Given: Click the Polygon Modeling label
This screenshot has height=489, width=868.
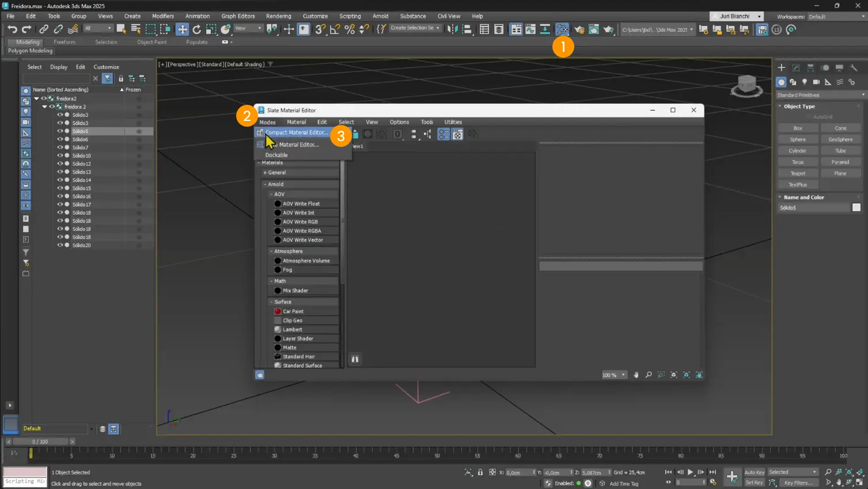Looking at the screenshot, I should tap(30, 51).
